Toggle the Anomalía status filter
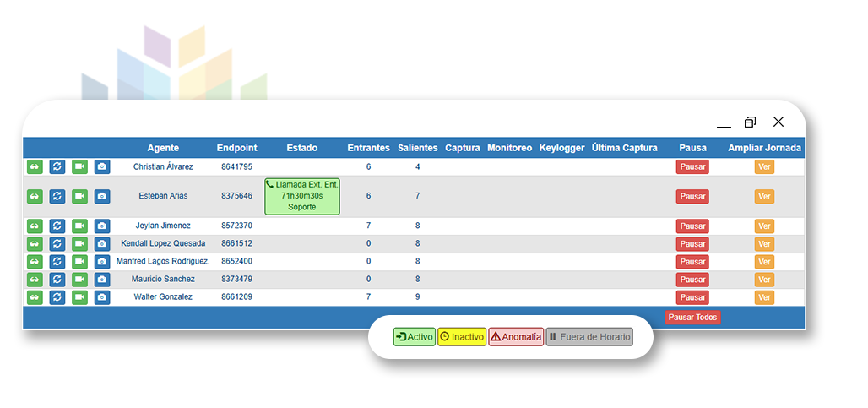This screenshot has height=408, width=868. pyautogui.click(x=516, y=337)
